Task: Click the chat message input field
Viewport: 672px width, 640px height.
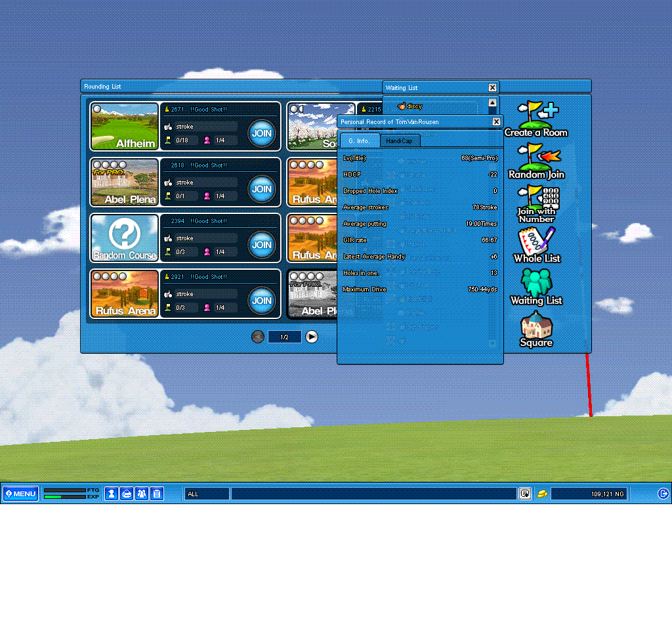Action: click(373, 494)
